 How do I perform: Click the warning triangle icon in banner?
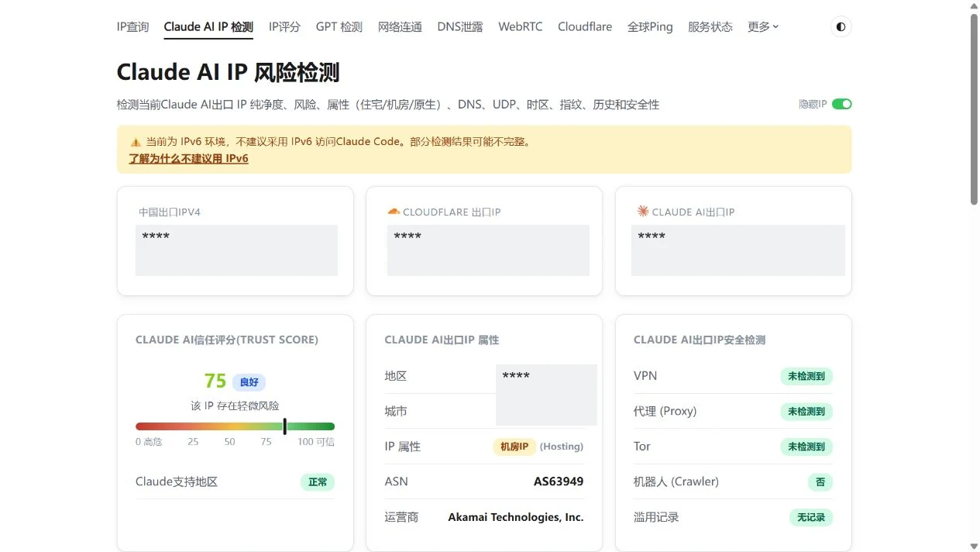click(136, 143)
